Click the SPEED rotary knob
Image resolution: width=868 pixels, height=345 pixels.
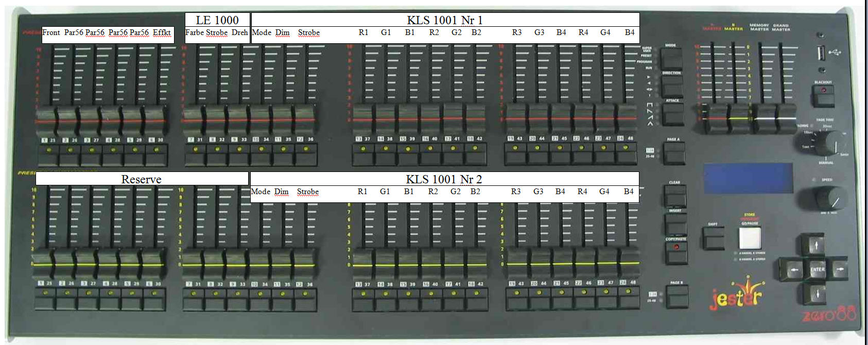pos(830,198)
